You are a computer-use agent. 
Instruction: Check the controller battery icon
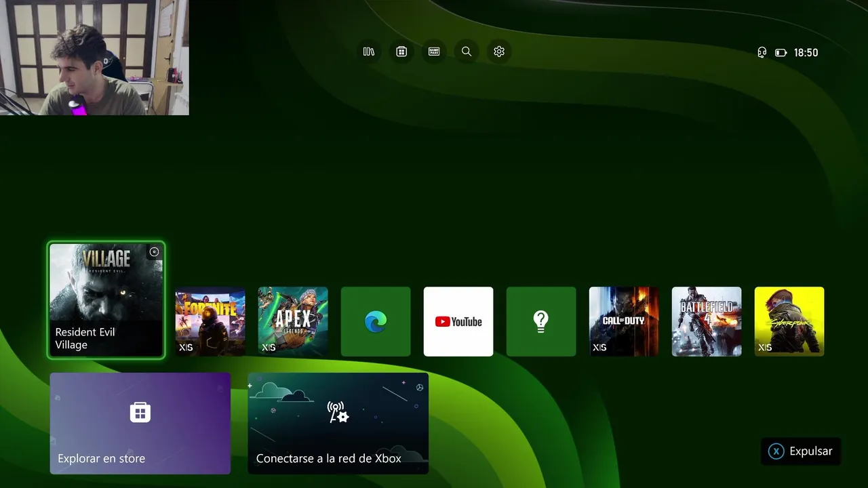(781, 53)
